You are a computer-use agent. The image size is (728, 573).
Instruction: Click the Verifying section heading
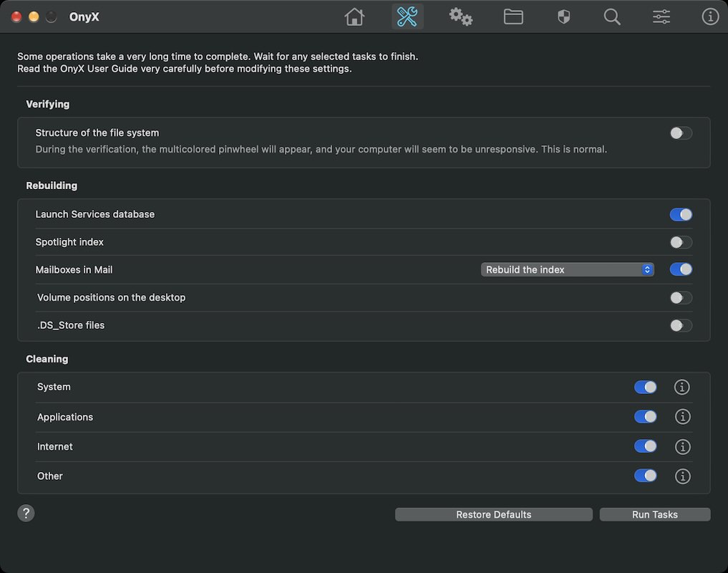point(48,104)
